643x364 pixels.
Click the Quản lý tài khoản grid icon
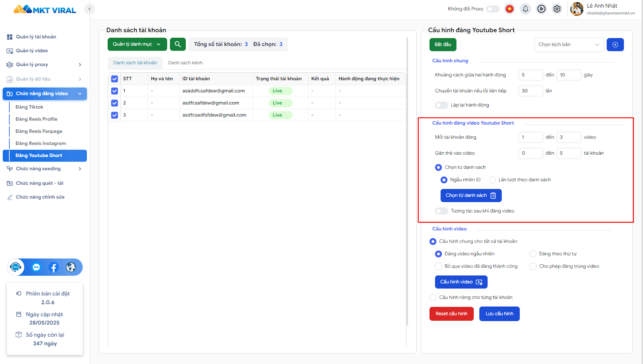10,37
